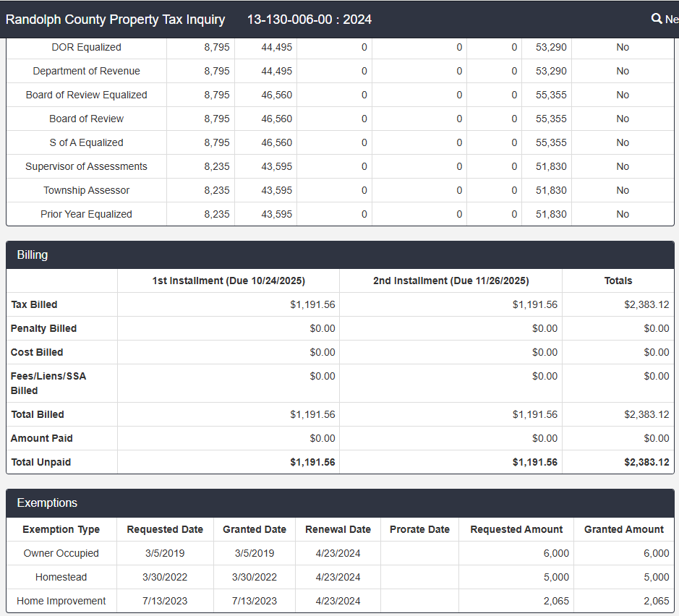679x616 pixels.
Task: Select the Exemptions panel header
Action: point(47,502)
